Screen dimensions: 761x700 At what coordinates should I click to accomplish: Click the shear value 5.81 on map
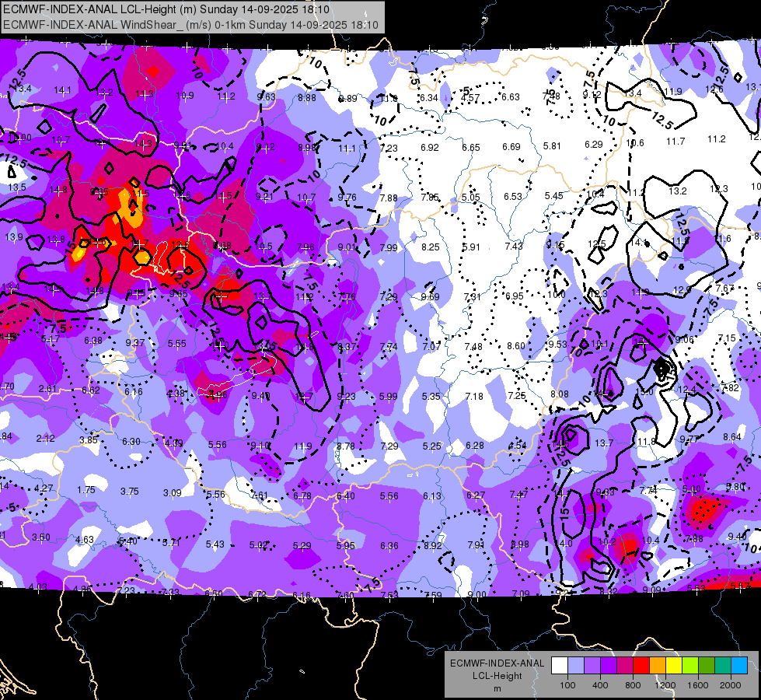(x=553, y=145)
